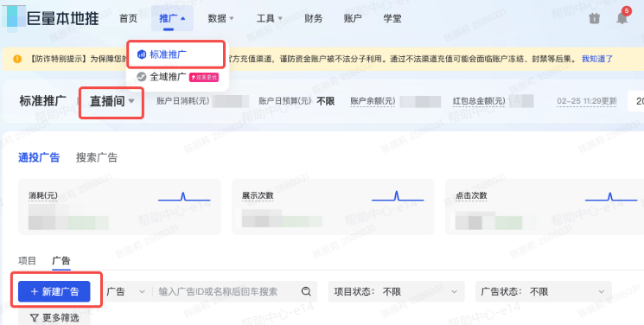Click the 标准推广 page title
Image resolution: width=644 pixels, height=325 pixels.
pos(42,101)
